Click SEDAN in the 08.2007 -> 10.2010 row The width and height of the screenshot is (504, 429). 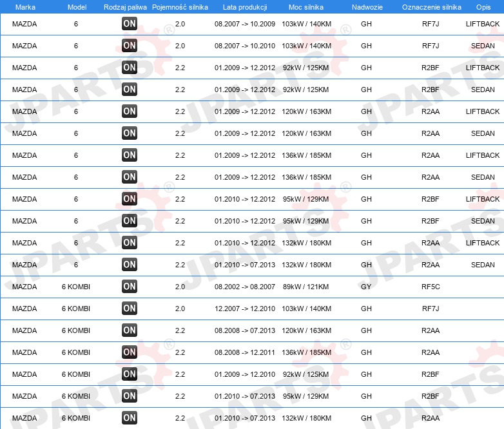(483, 46)
